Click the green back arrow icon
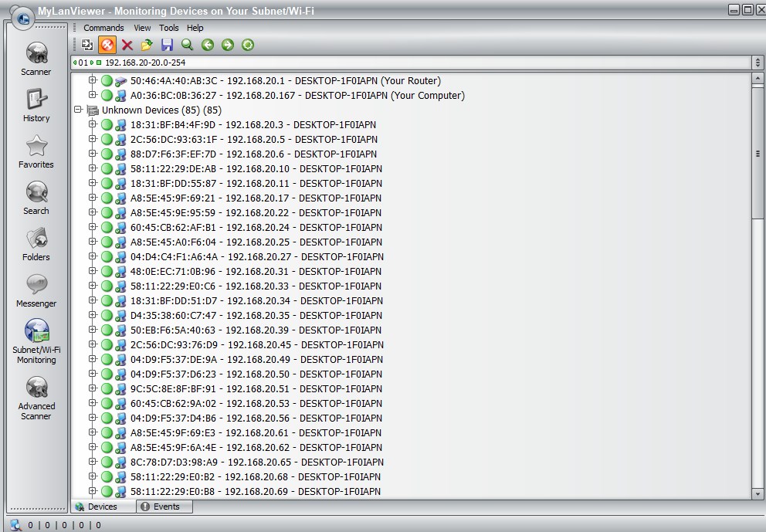766x532 pixels. click(207, 45)
